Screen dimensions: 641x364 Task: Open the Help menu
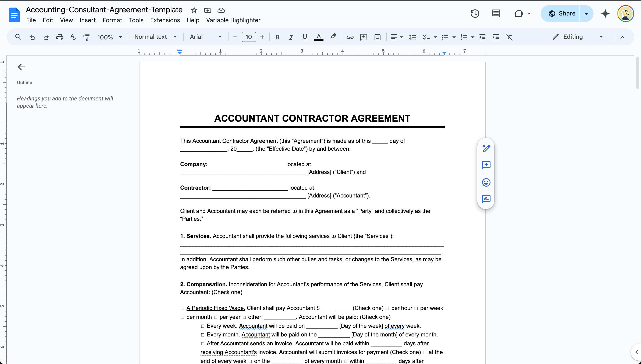click(193, 20)
